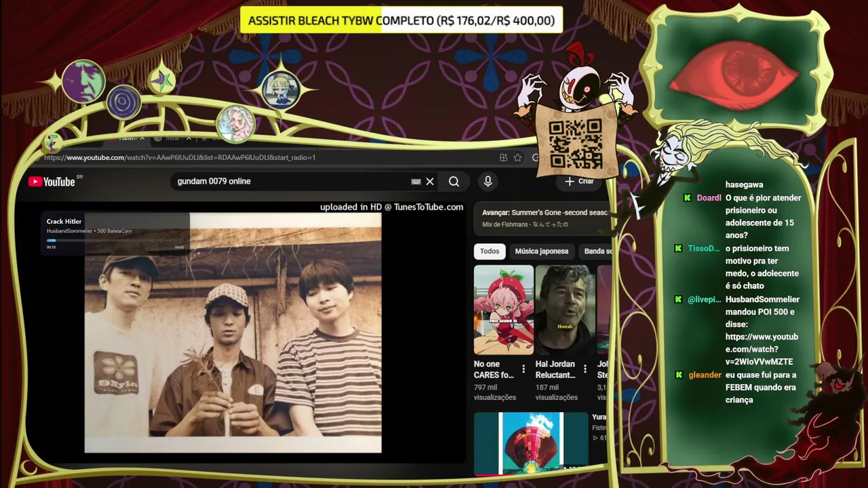
Task: Click the @livepi... username in chat
Action: [x=705, y=300]
